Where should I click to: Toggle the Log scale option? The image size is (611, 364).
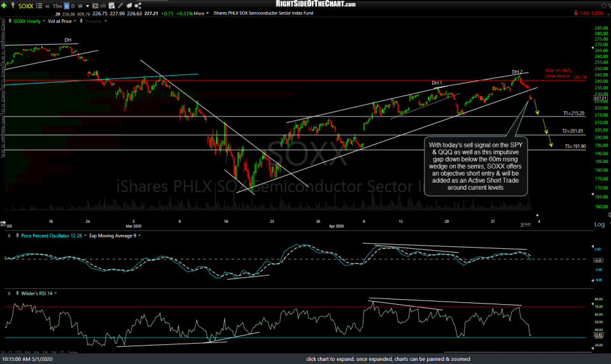tap(600, 225)
